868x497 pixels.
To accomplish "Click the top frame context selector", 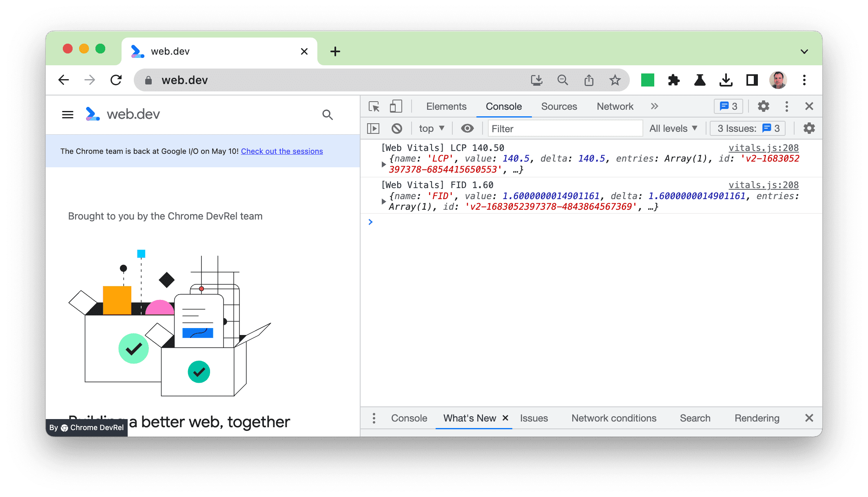I will (430, 128).
